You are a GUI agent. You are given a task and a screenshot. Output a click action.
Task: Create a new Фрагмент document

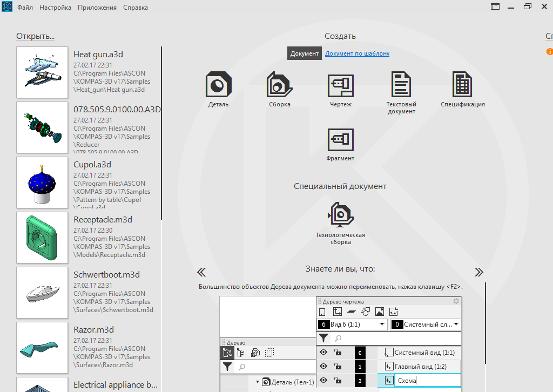340,140
